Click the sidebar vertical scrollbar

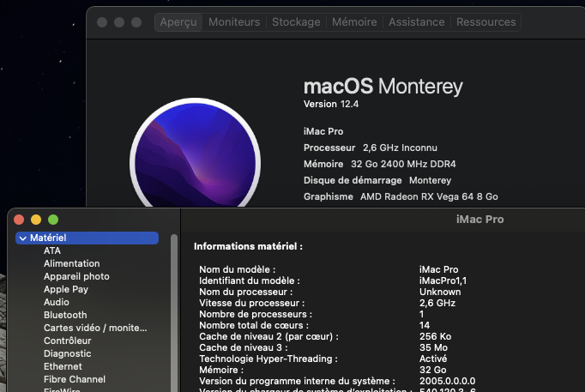tap(174, 312)
